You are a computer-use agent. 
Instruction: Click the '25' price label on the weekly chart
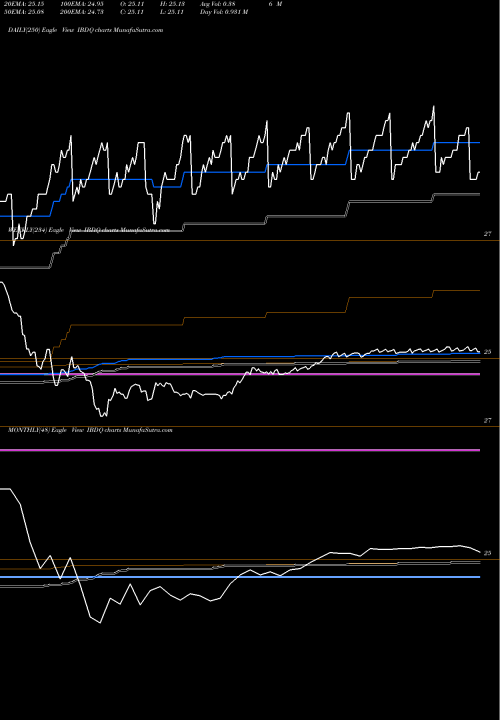click(x=488, y=352)
